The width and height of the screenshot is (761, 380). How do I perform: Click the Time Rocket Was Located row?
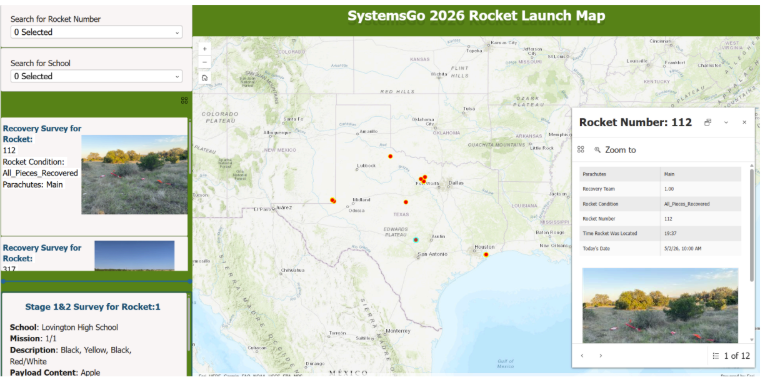(660, 233)
